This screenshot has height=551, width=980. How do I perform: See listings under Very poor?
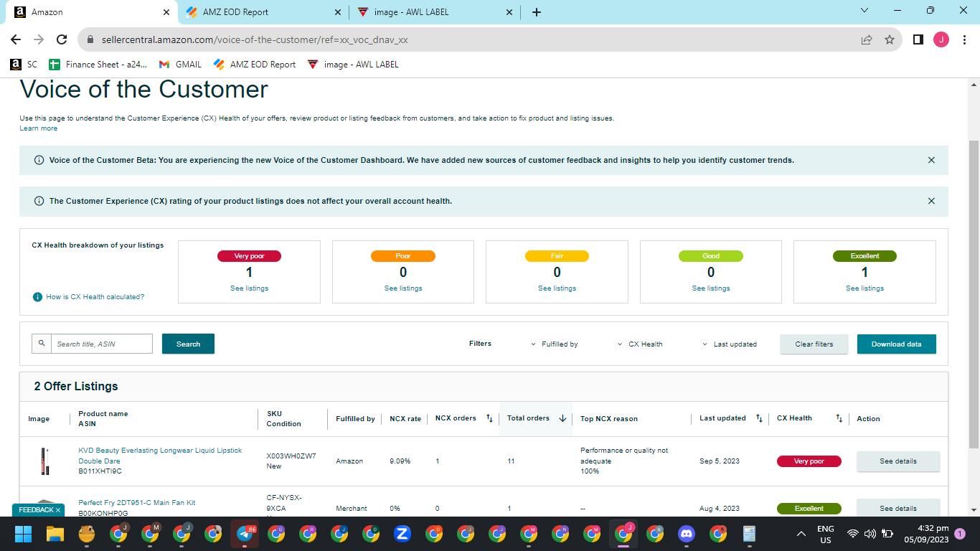pos(249,288)
